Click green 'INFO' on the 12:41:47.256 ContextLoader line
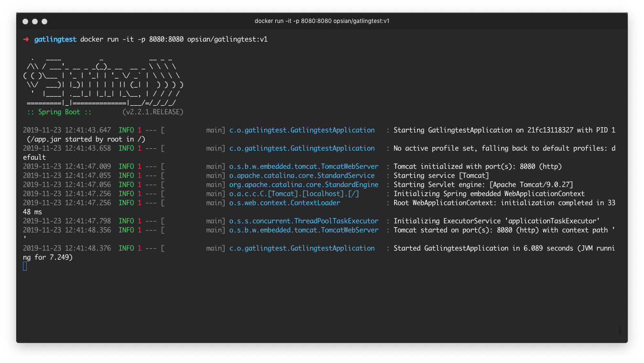644x363 pixels. pyautogui.click(x=126, y=203)
